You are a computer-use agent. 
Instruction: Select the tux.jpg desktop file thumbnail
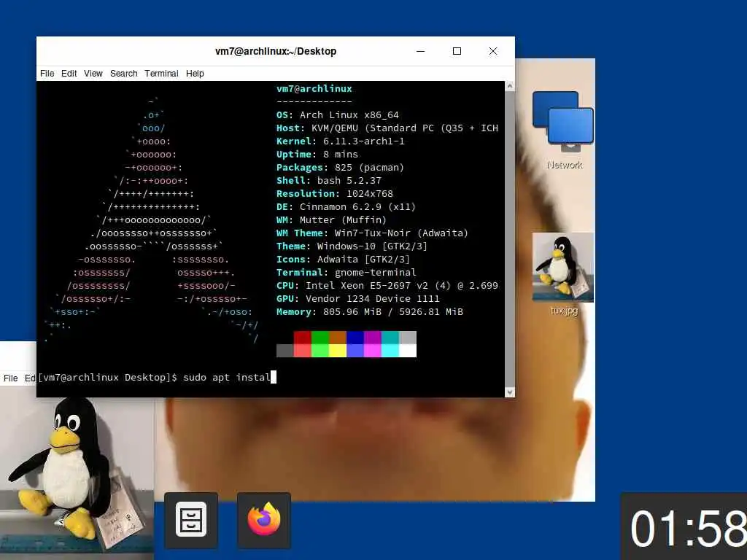563,268
